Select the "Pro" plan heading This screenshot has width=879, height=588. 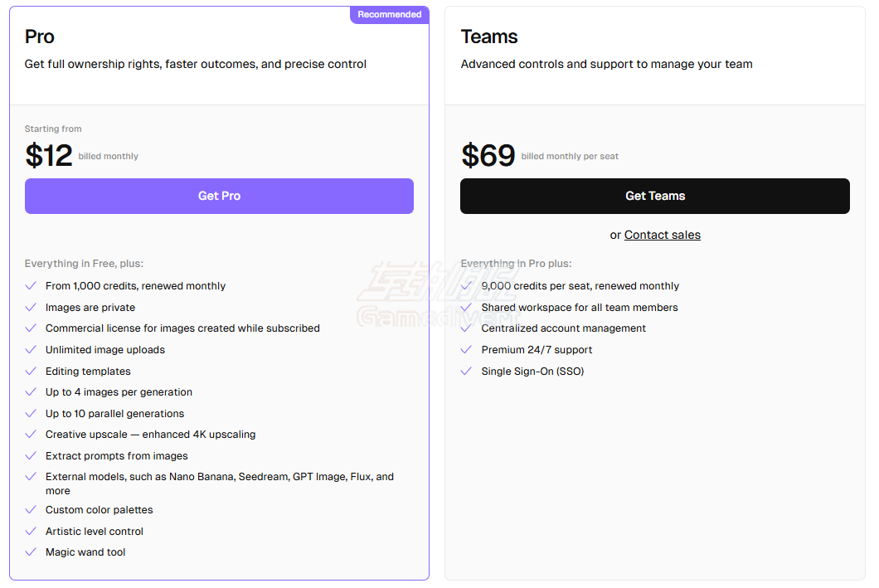click(x=37, y=36)
